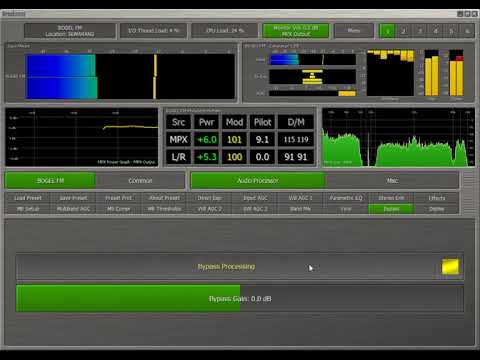
Task: Select layout preset button 2
Action: 403,31
